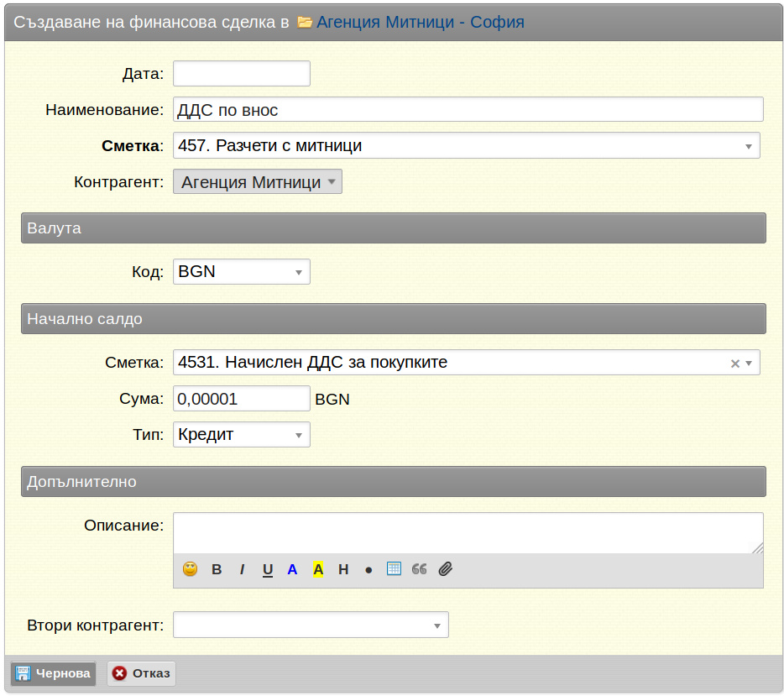Grab the description textarea resize handle
The width and height of the screenshot is (784, 696).
(x=757, y=548)
